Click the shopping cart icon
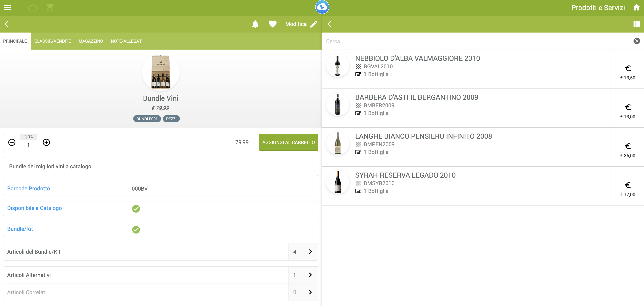 [50, 8]
